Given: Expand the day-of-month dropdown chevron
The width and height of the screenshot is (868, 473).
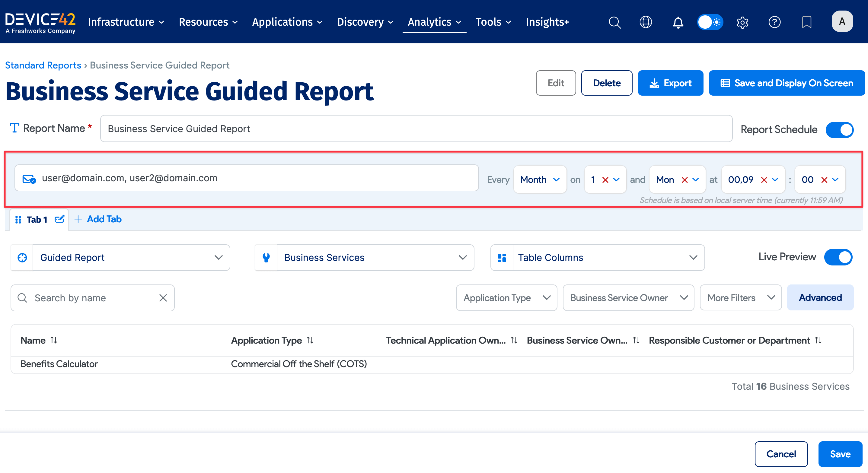Looking at the screenshot, I should click(616, 179).
